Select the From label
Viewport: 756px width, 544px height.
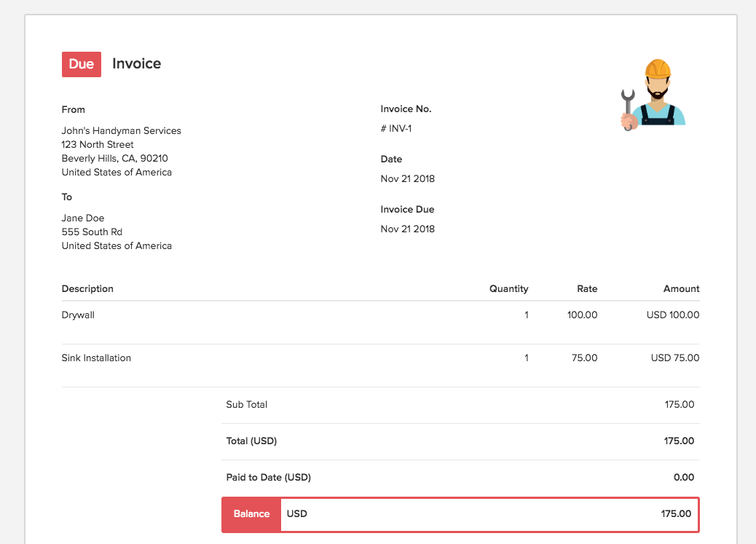pos(74,109)
